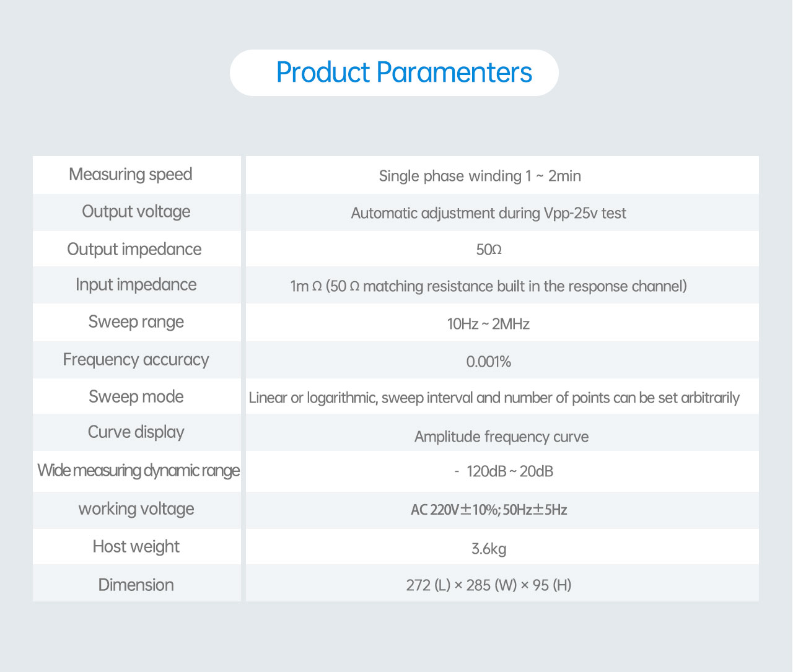Click the 10Hz ~ 2MHz value
The height and width of the screenshot is (672, 793).
click(488, 324)
